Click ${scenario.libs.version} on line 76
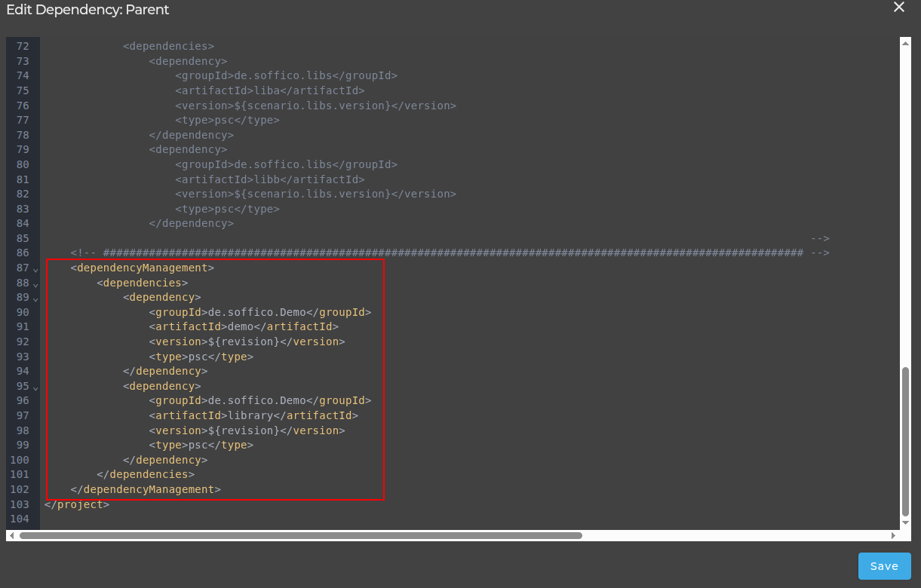This screenshot has height=588, width=921. click(312, 106)
